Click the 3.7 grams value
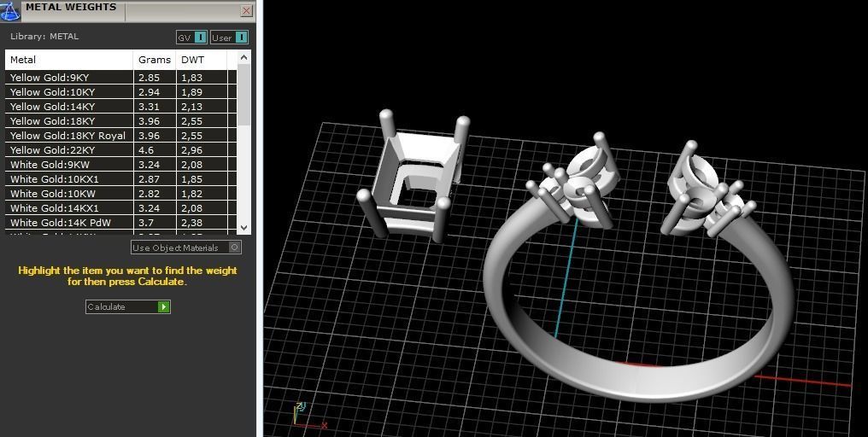Viewport: 868px width, 437px height. click(x=146, y=223)
